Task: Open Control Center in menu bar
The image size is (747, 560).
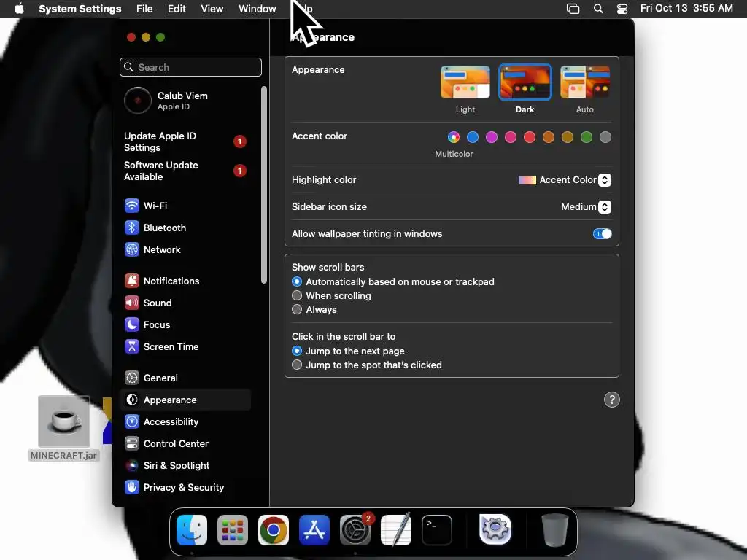Action: pyautogui.click(x=622, y=9)
